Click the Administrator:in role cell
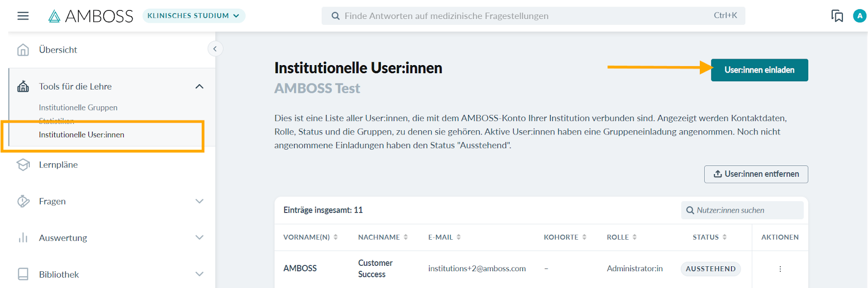 coord(635,268)
